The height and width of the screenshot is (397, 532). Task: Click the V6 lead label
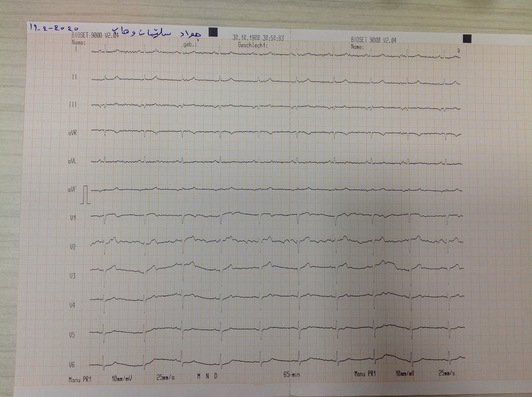tap(72, 365)
